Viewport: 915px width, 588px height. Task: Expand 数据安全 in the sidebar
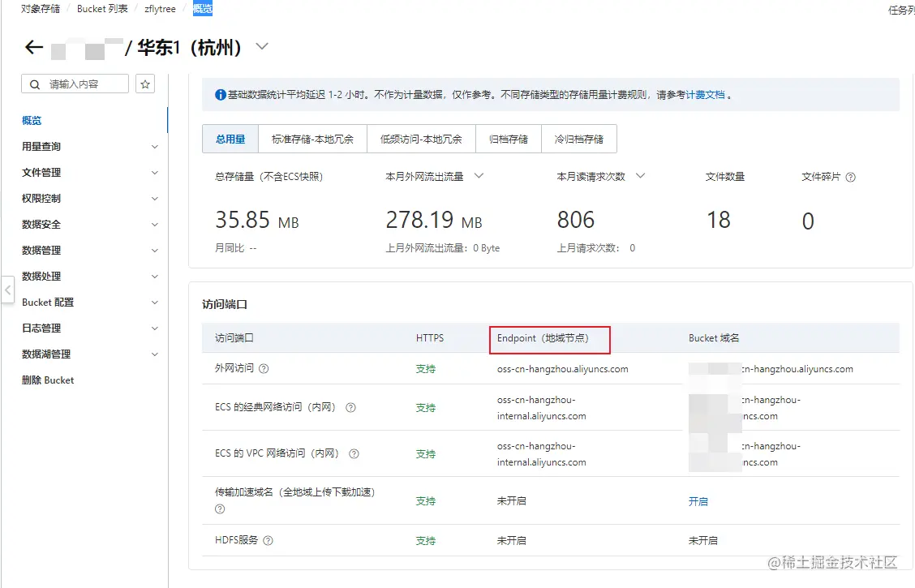coord(155,225)
